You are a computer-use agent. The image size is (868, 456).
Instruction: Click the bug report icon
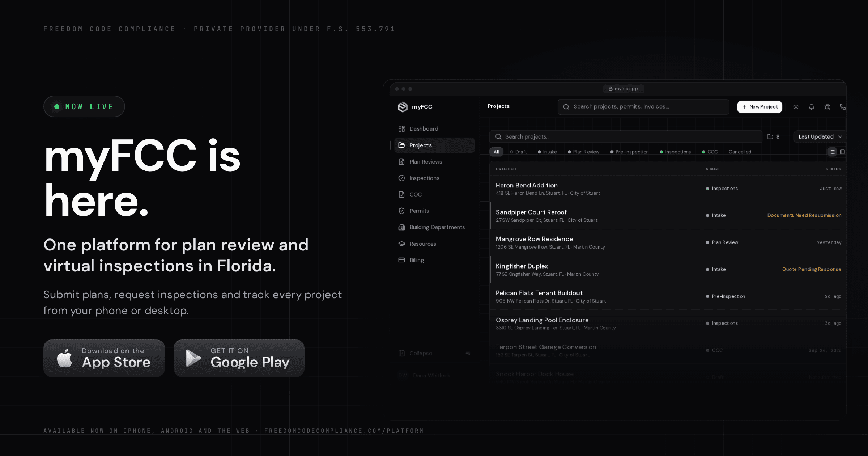pos(827,107)
